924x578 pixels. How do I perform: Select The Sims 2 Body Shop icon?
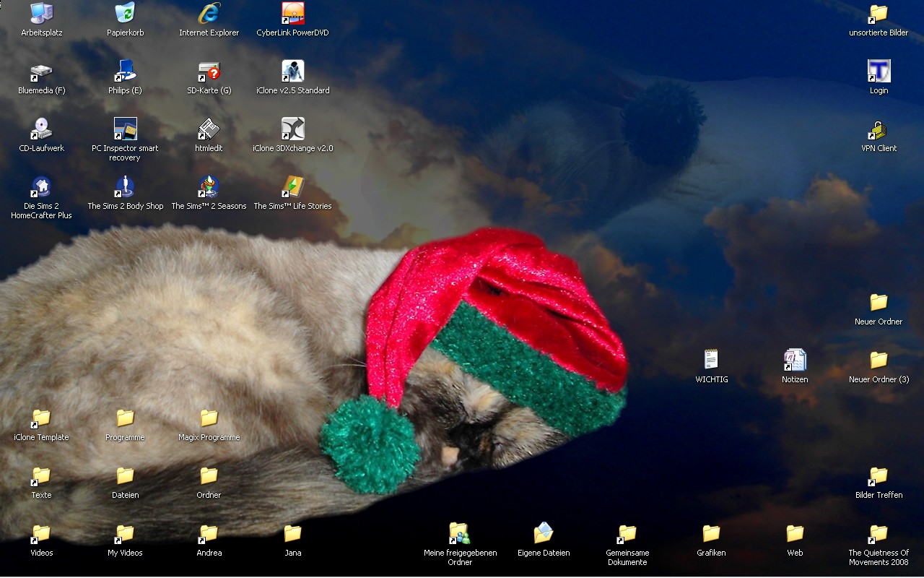pos(125,187)
